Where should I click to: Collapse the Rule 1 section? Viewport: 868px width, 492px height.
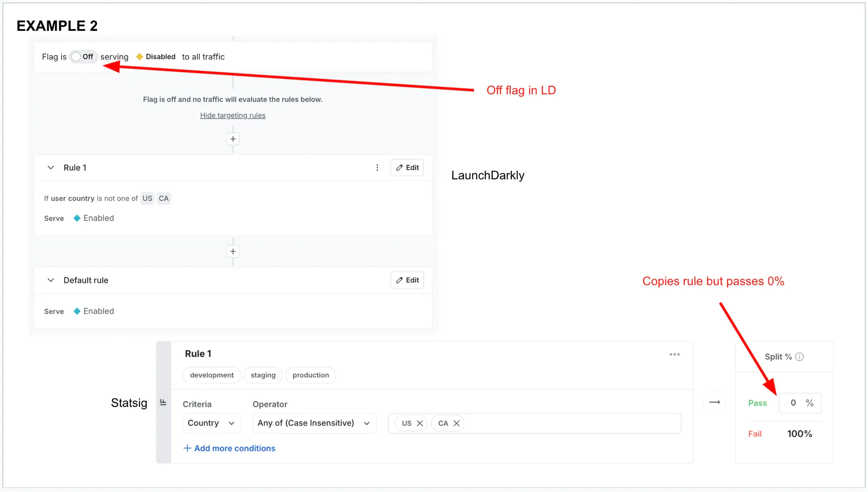(50, 167)
